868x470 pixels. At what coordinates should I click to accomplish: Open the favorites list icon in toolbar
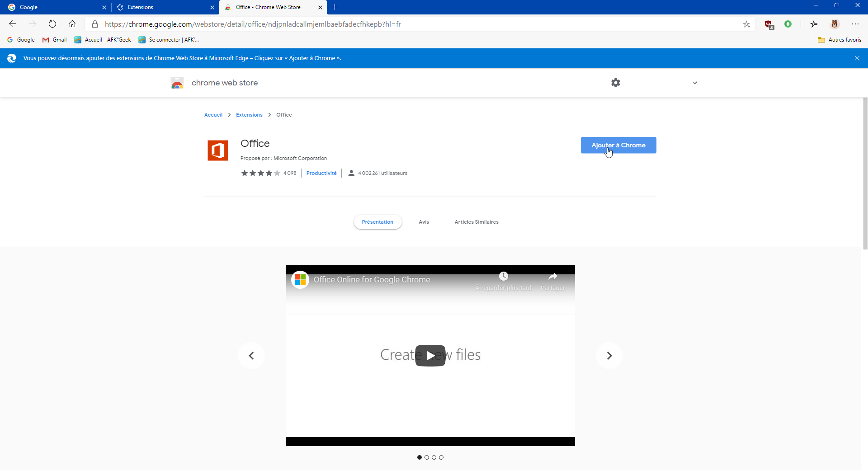tap(814, 24)
